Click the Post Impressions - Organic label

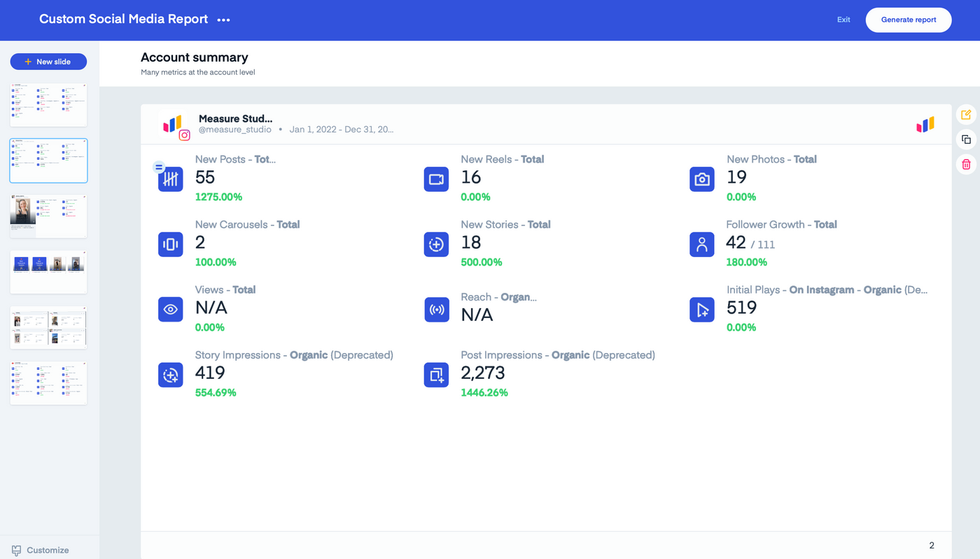point(558,355)
